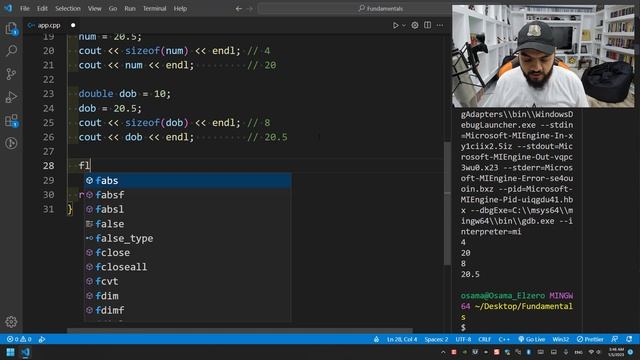Run the C++ file with play button

tap(396, 25)
